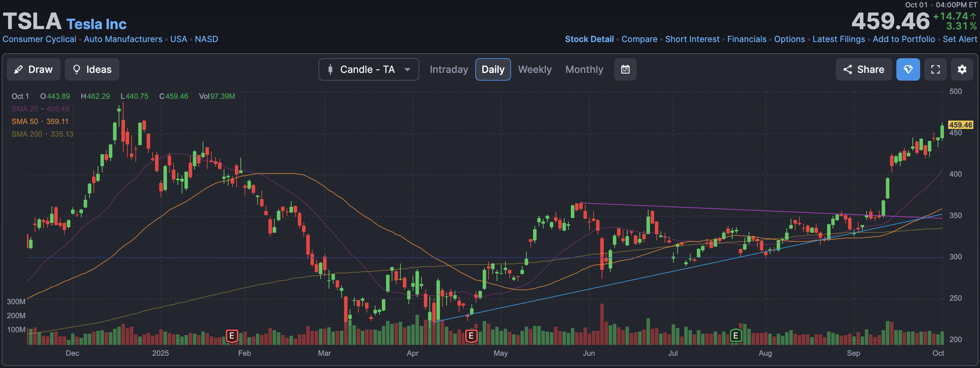Click the earnings marker near Feb
Screen dimensions: 980x368
232,336
